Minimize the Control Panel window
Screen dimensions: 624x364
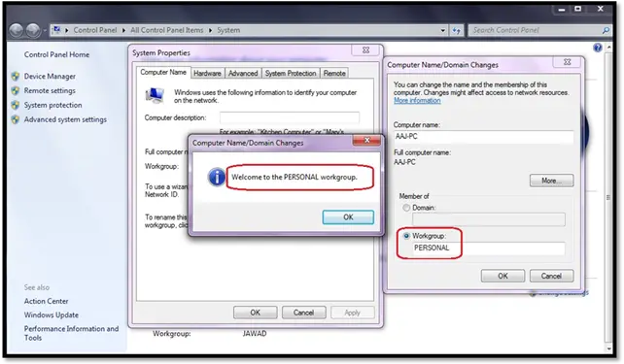click(561, 9)
